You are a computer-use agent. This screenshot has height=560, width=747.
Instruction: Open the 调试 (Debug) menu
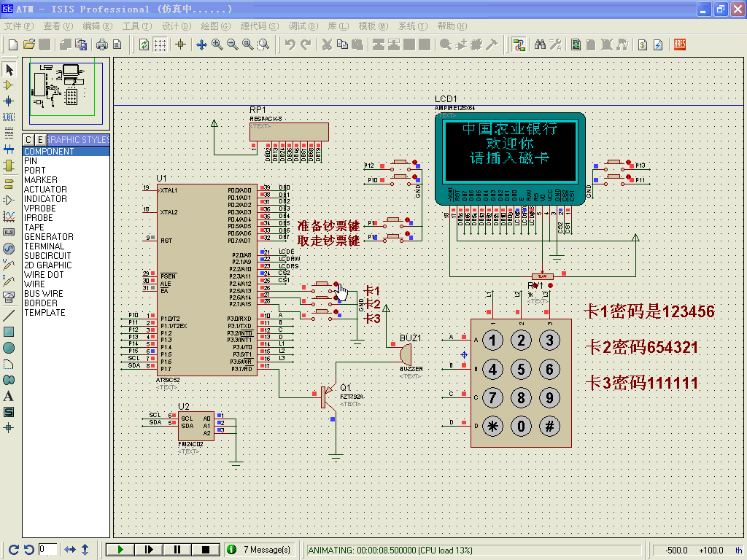point(303,26)
